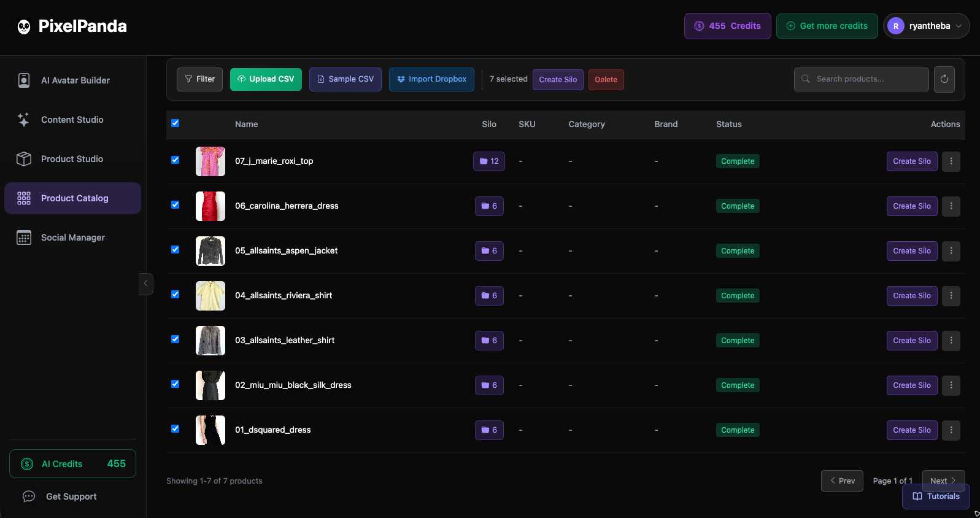
Task: Click the 04_allsaints_riviera_shirt yellow thumbnail
Action: (x=210, y=296)
